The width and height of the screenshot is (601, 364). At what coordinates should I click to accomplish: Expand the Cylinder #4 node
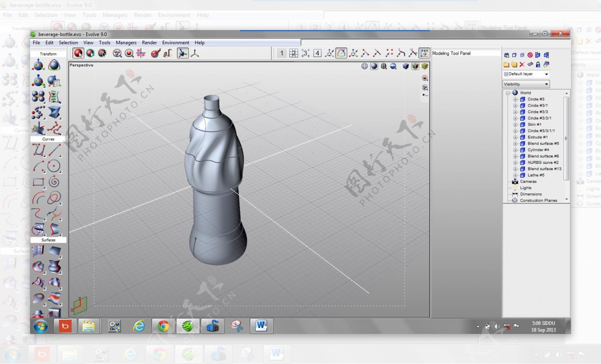[x=515, y=150]
